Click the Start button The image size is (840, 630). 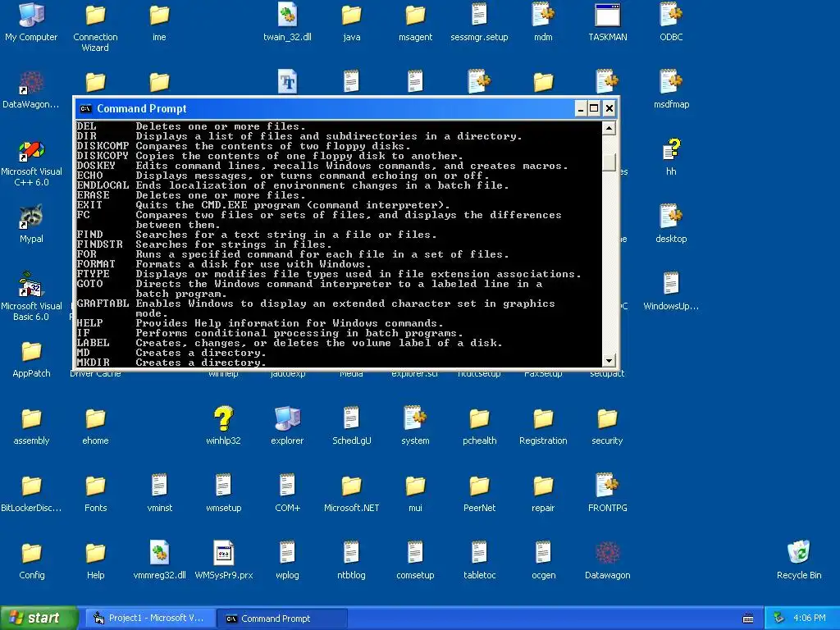(x=39, y=619)
